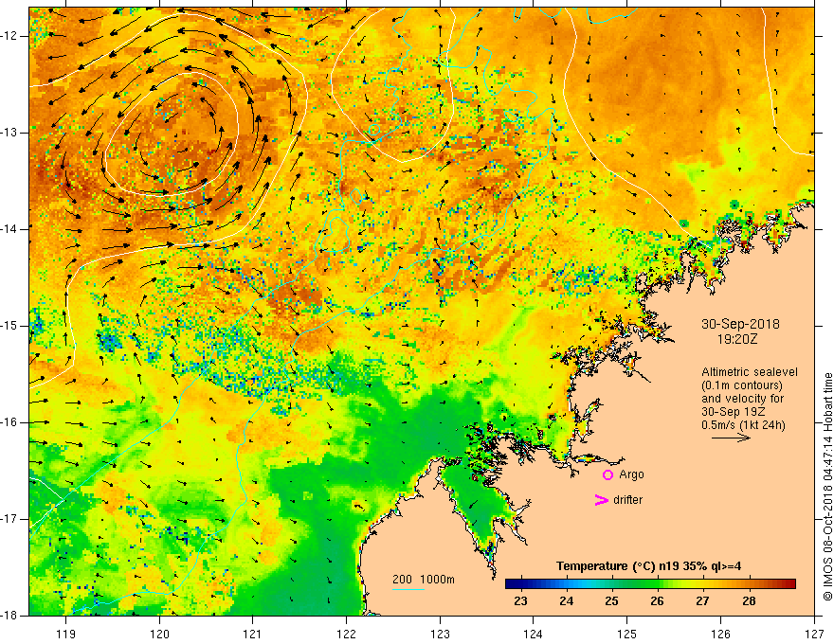This screenshot has height=644, width=834.
Task: Click the longitude axis label 121
Action: click(x=253, y=634)
